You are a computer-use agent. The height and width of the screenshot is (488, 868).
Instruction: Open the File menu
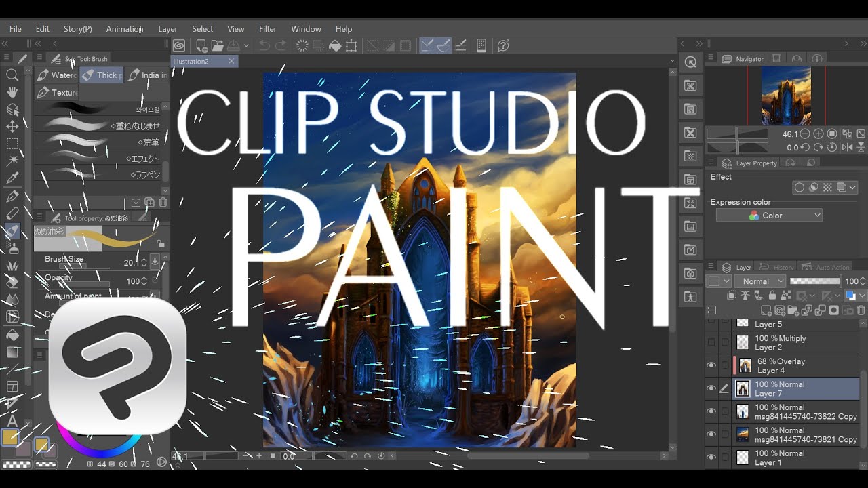[x=16, y=29]
